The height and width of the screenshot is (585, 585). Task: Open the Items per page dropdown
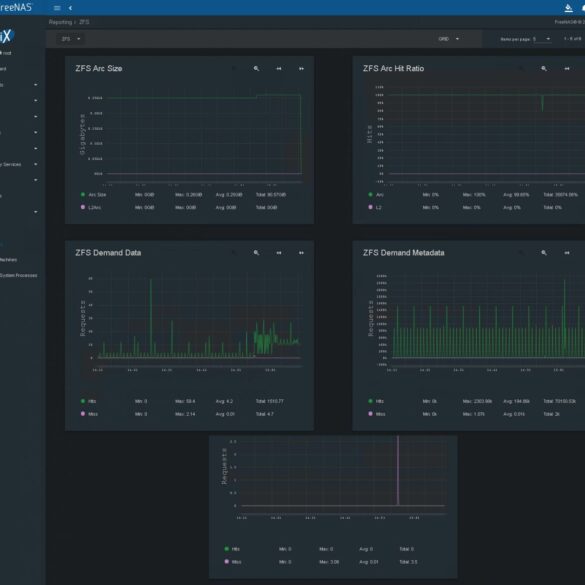click(x=542, y=39)
